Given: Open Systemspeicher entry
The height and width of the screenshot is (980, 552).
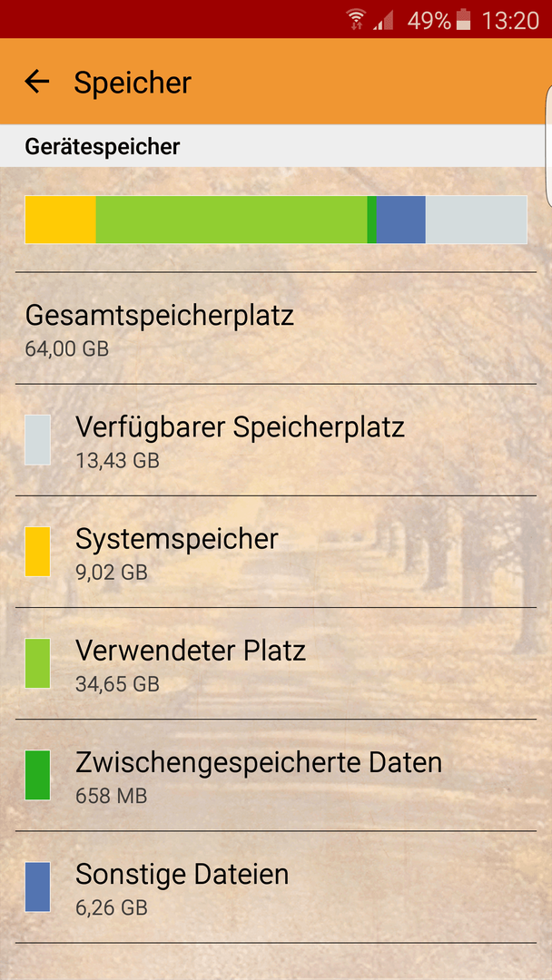Looking at the screenshot, I should 276,552.
